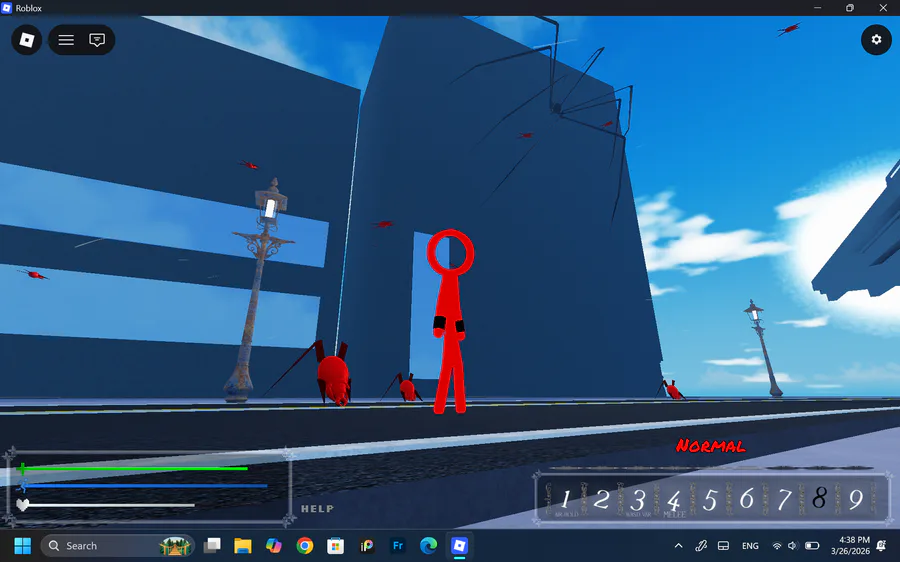Click the blue running figure icon
The image size is (900, 562).
(x=22, y=486)
